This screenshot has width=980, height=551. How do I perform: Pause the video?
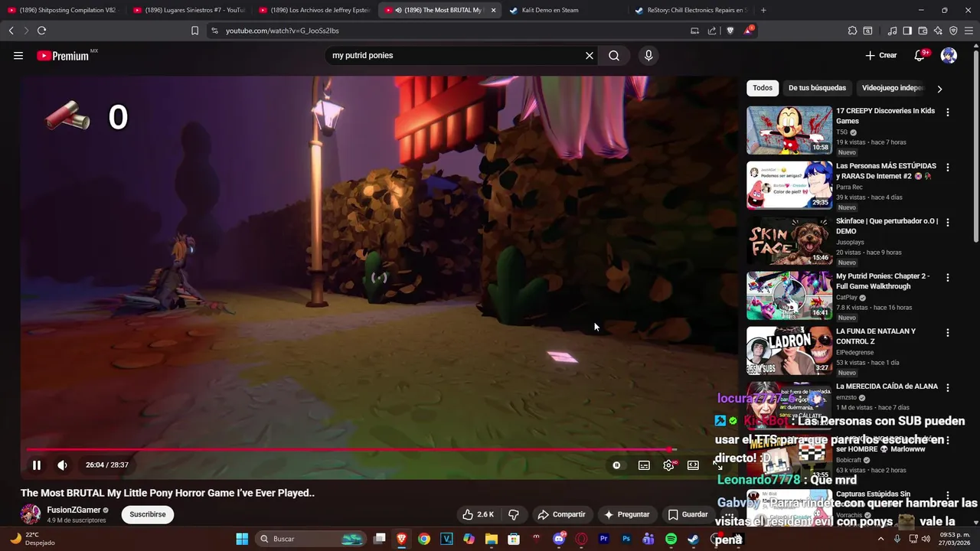36,465
